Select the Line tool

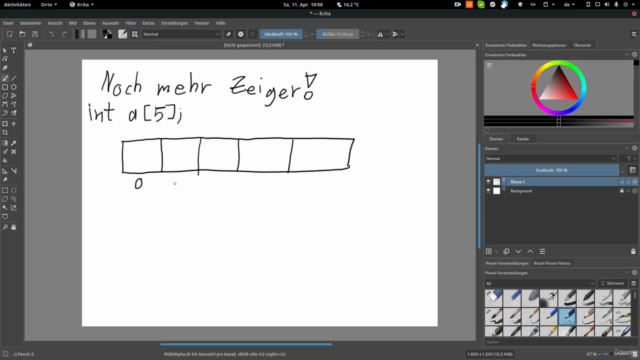(13, 78)
